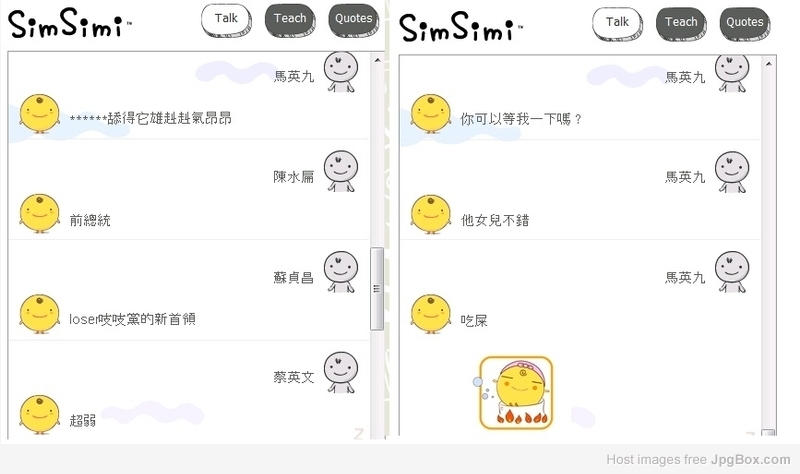Click SimSimi logo in right panel
The height and width of the screenshot is (474, 800).
(x=460, y=28)
